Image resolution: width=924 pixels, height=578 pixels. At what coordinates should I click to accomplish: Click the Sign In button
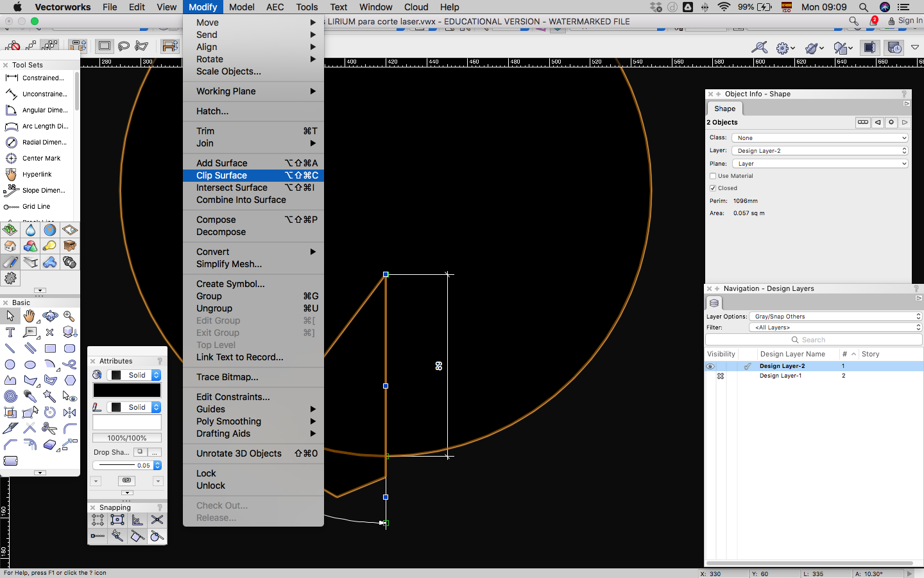coord(905,21)
